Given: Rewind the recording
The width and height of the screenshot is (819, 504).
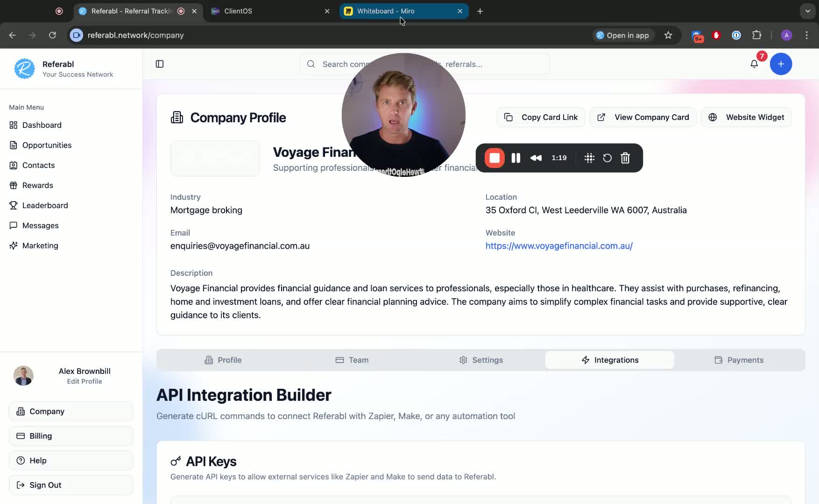Looking at the screenshot, I should (x=536, y=158).
